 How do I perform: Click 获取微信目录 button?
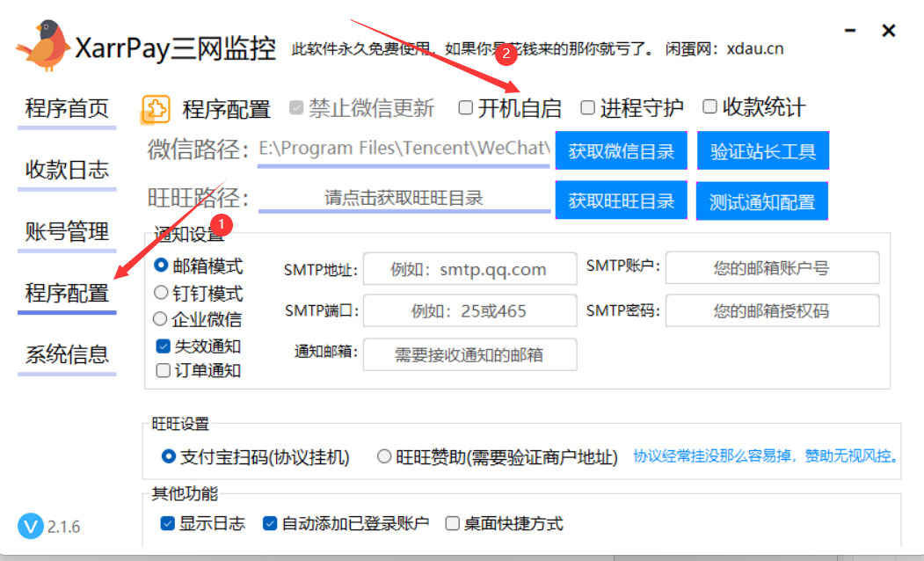pos(621,150)
